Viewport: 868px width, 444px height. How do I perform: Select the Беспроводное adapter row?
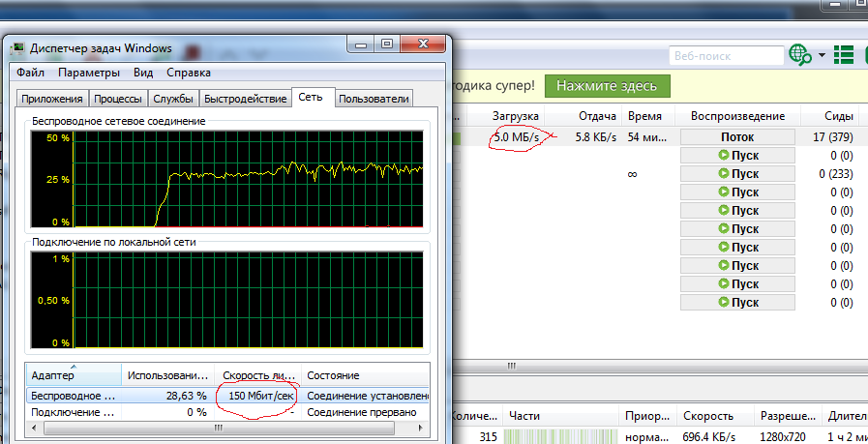pyautogui.click(x=73, y=396)
